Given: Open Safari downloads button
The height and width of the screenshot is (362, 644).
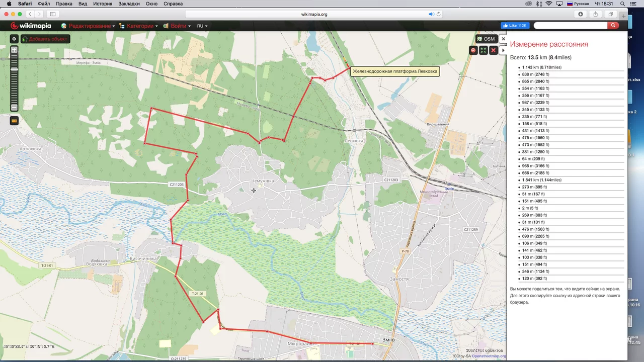Looking at the screenshot, I should pos(581,14).
